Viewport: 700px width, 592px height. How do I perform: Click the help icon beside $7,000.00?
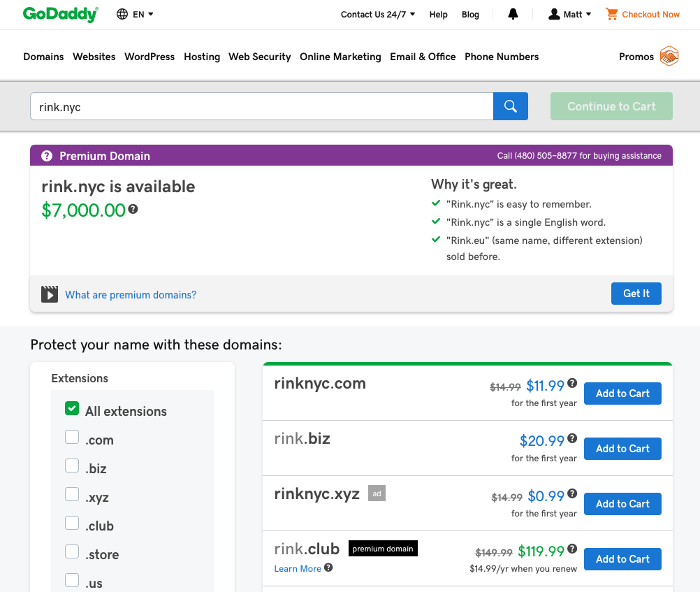(133, 209)
